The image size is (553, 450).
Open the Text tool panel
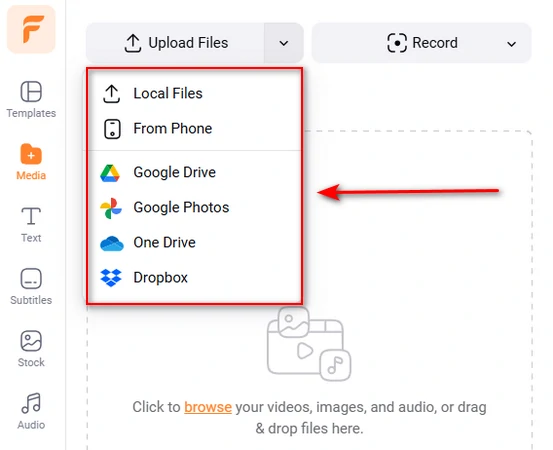coord(31,224)
